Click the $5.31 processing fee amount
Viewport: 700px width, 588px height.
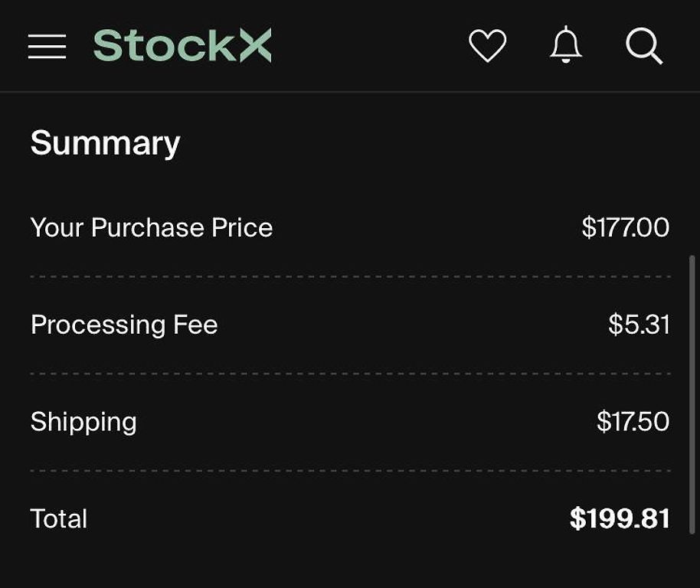click(x=639, y=325)
